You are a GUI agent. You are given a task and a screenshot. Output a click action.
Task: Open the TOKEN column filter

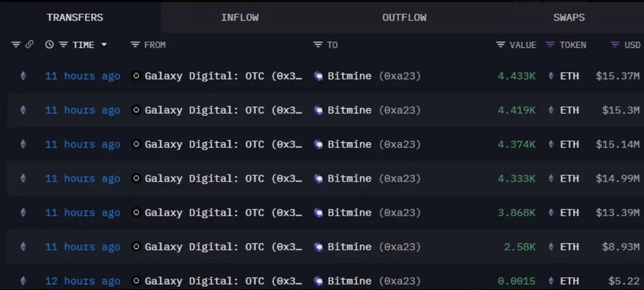[x=550, y=44]
